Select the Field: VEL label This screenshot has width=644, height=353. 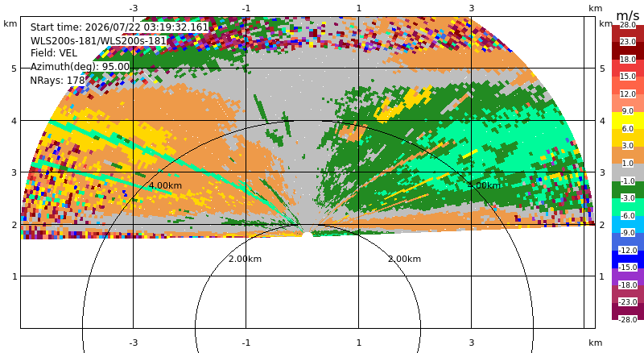[x=54, y=53]
